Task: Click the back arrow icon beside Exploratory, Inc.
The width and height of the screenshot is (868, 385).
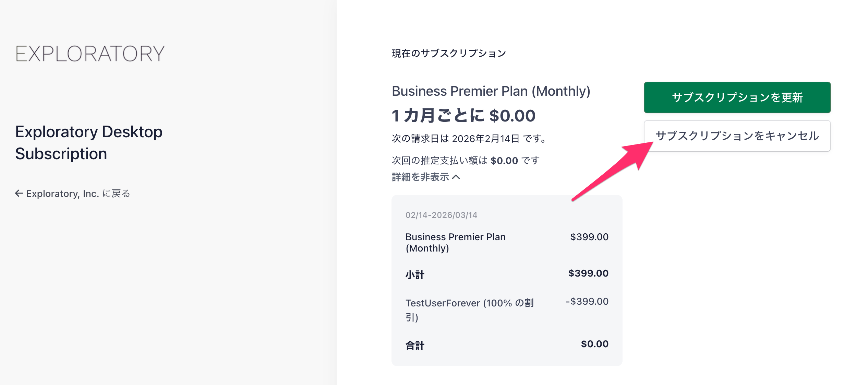Action: [19, 194]
